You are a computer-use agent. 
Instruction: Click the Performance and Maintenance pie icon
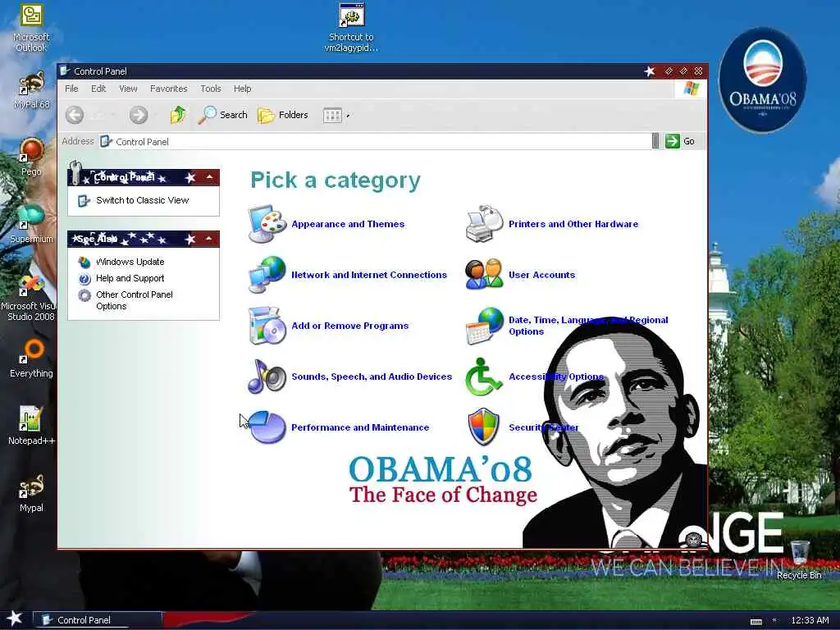[x=267, y=427]
